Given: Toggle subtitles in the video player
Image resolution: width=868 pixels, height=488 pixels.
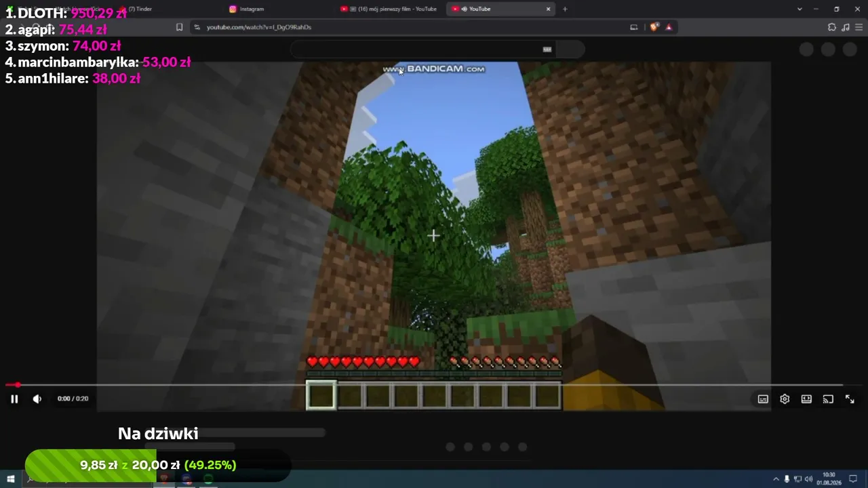Looking at the screenshot, I should tap(763, 399).
